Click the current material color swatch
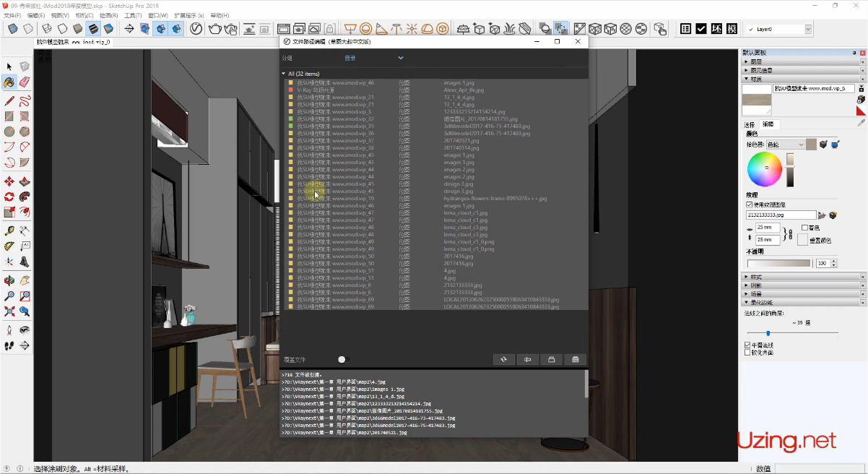This screenshot has height=474, width=868. [x=812, y=145]
